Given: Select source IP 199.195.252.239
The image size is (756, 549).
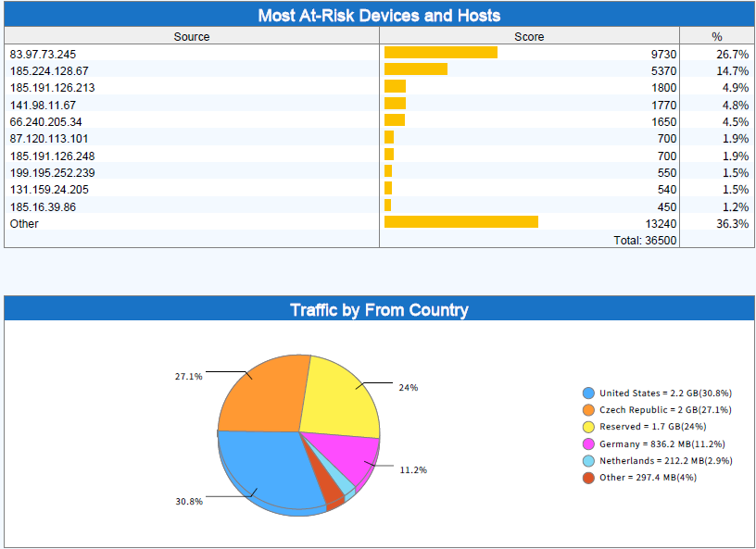Looking at the screenshot, I should click(x=52, y=172).
